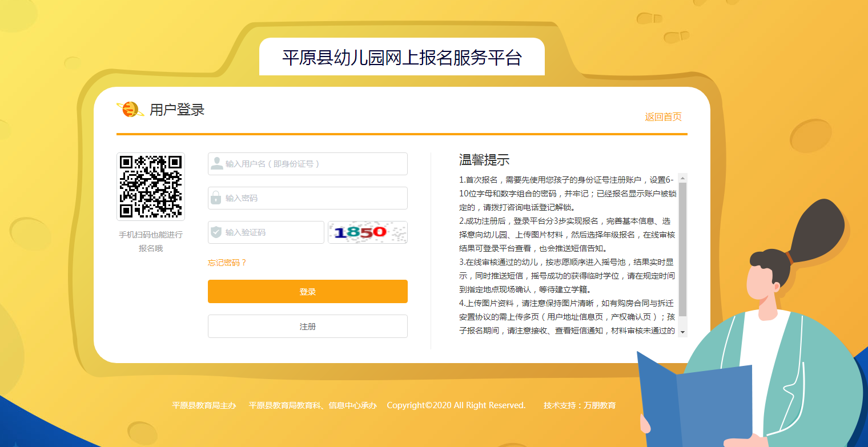Click the user avatar icon in username field

(217, 164)
